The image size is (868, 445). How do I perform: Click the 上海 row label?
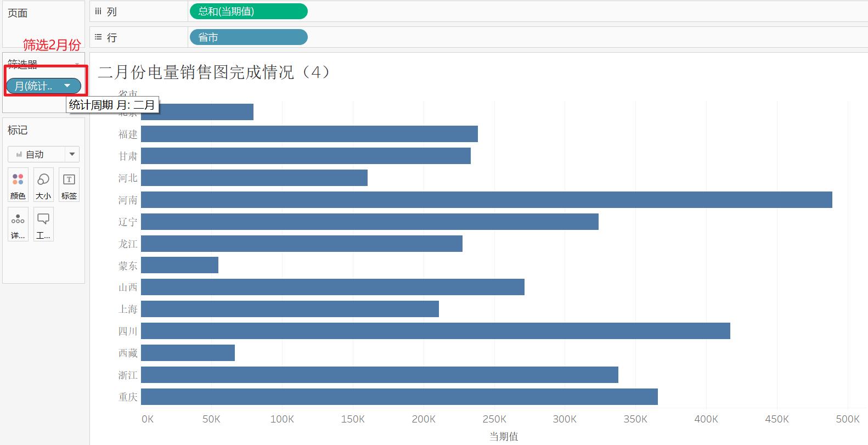(128, 309)
